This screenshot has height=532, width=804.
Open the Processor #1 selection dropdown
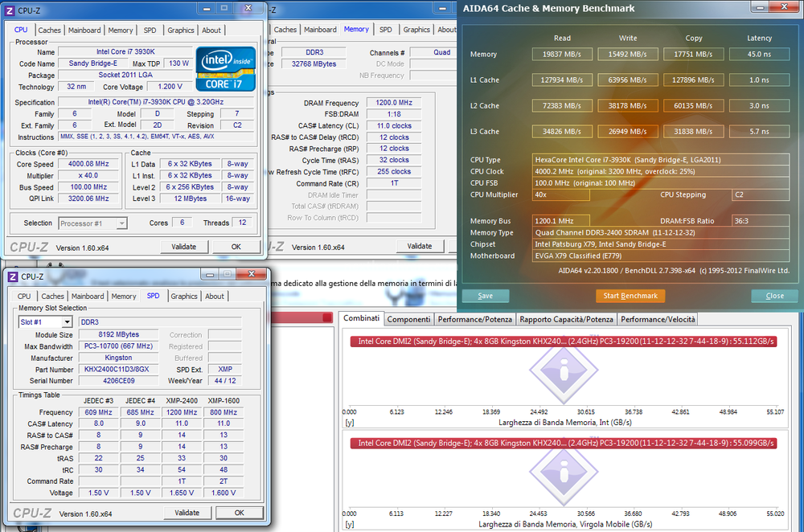pos(92,223)
